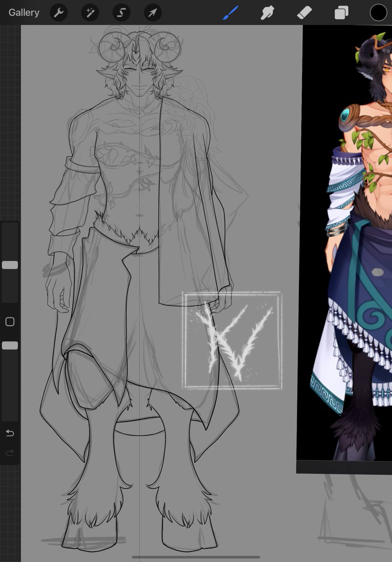392x562 pixels.
Task: Tap the square modify button on sidebar
Action: pos(10,322)
